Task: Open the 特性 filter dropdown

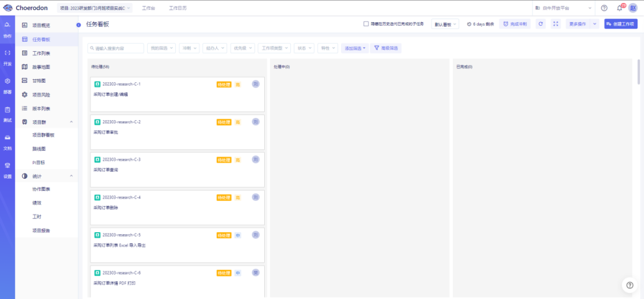Action: (328, 48)
